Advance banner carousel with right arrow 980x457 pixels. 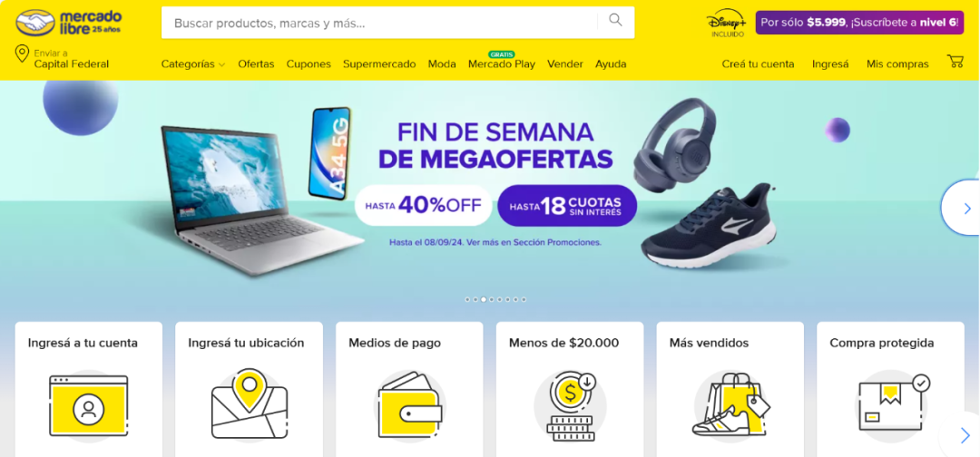tap(963, 208)
